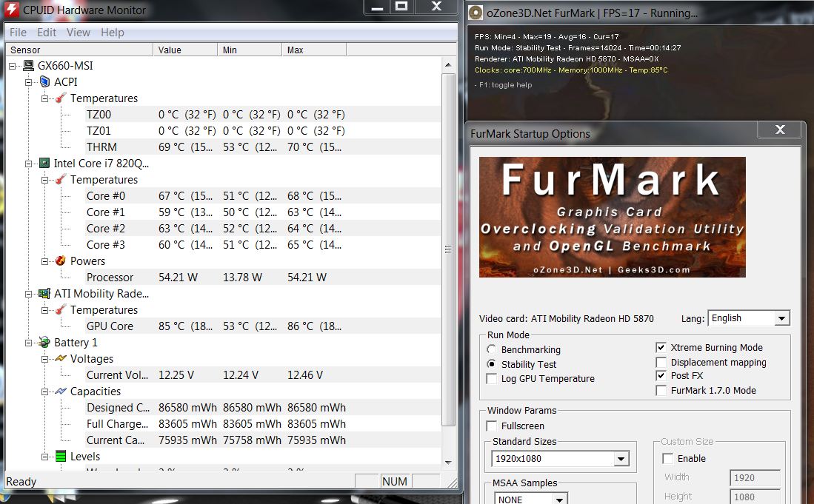Click the Voltages waveform icon under Battery 1
The image size is (814, 504).
coord(61,359)
